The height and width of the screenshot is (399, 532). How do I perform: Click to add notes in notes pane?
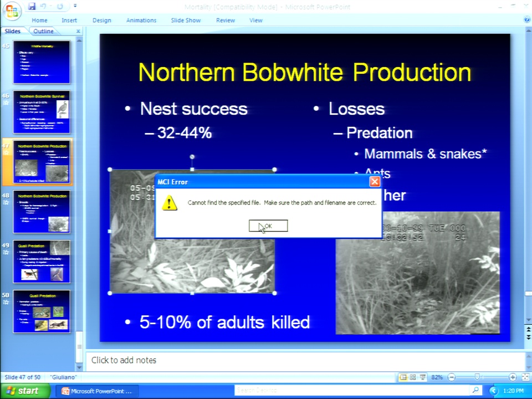[124, 360]
